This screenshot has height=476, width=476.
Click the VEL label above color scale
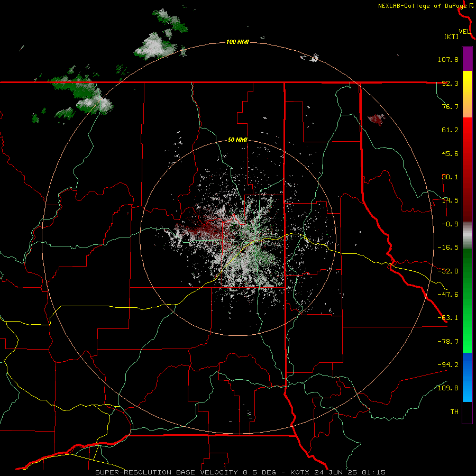(464, 32)
